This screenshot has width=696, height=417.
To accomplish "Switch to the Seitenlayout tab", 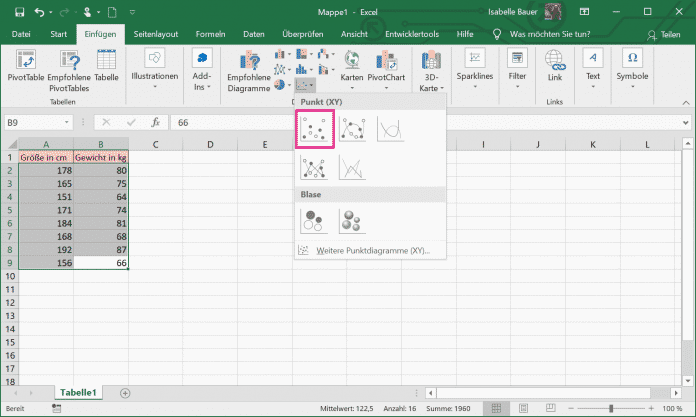I will [x=156, y=34].
